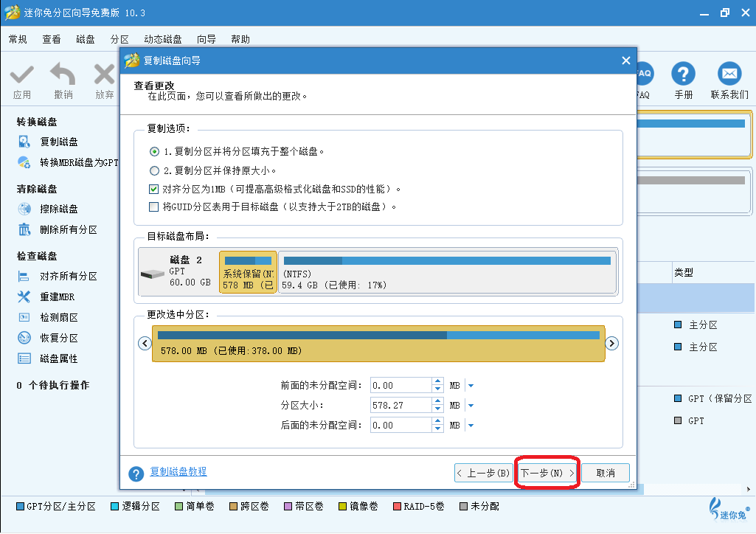Click the Cancel (取消) button

(x=606, y=474)
